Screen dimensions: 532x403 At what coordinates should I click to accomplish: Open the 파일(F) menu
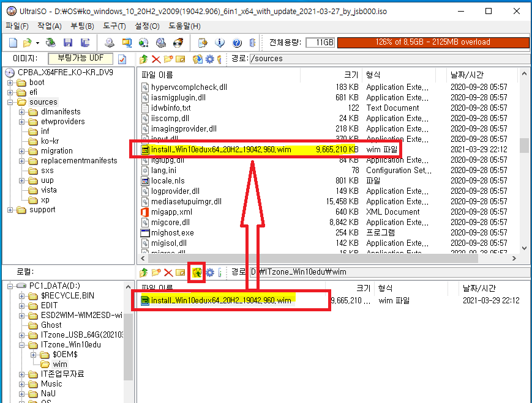[x=17, y=26]
